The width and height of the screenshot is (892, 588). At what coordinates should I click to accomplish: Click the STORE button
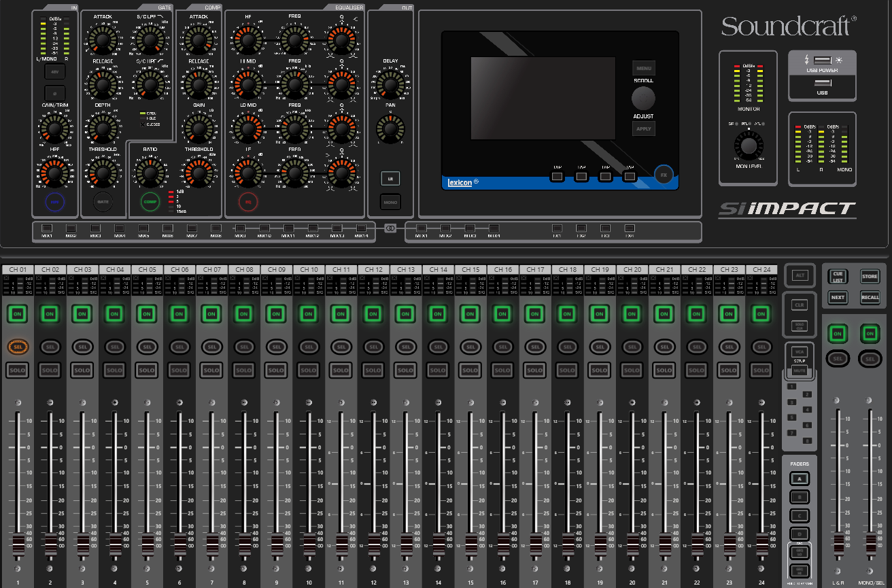(x=870, y=276)
